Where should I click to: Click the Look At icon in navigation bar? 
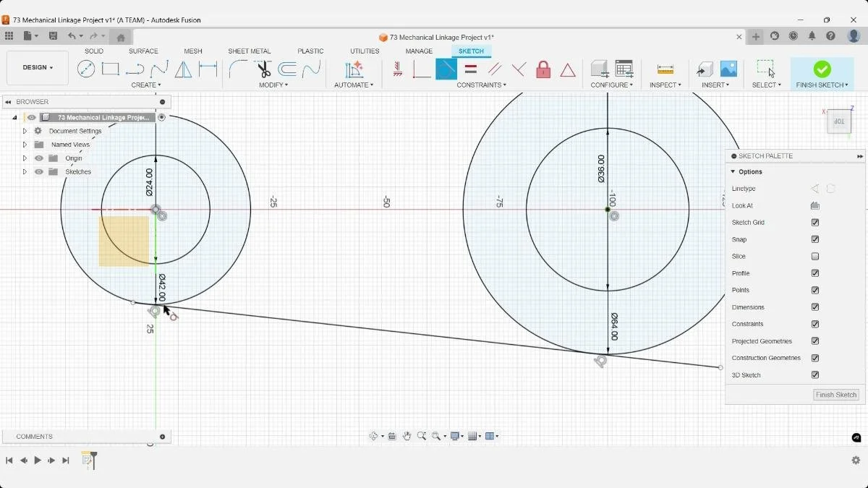pyautogui.click(x=392, y=436)
